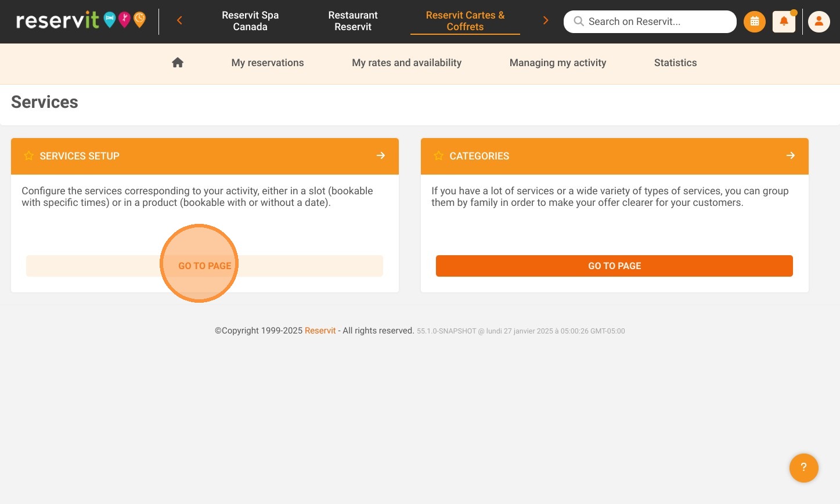
Task: Open notifications bell
Action: pyautogui.click(x=784, y=21)
